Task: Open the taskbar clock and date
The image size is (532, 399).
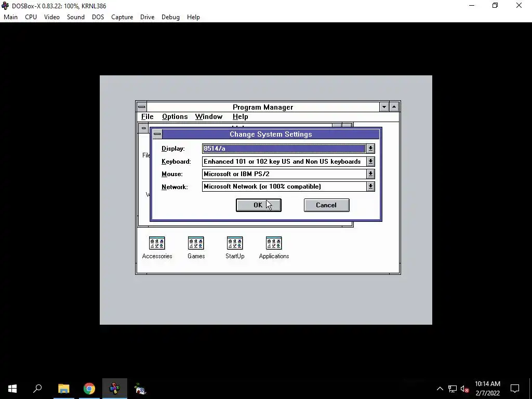Action: pyautogui.click(x=487, y=389)
